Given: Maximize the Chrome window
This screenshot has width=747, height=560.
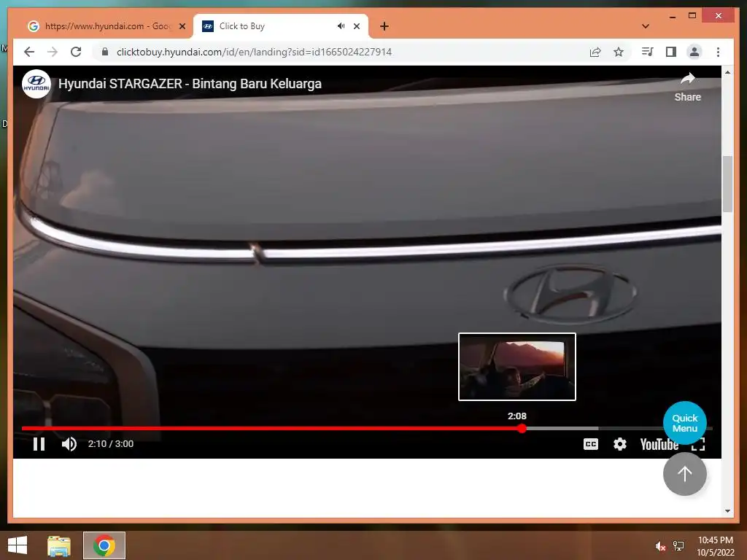Looking at the screenshot, I should pos(692,16).
